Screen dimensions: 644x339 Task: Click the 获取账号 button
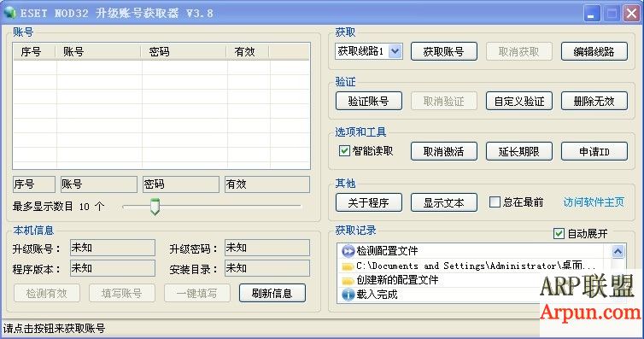444,51
